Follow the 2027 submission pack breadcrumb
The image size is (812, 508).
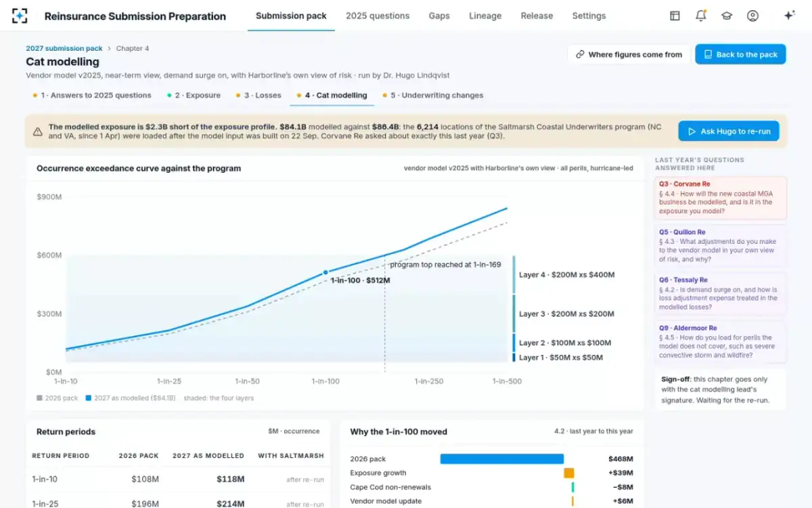click(64, 48)
